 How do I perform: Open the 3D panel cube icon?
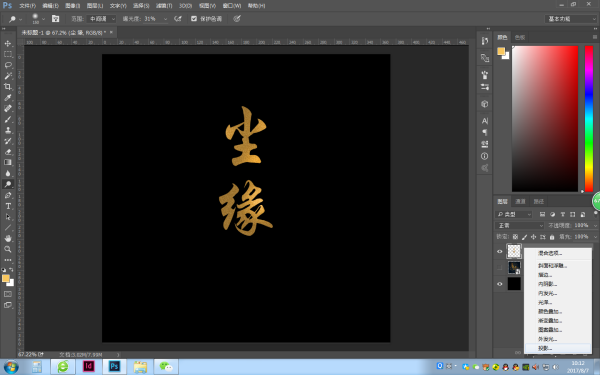tap(484, 104)
